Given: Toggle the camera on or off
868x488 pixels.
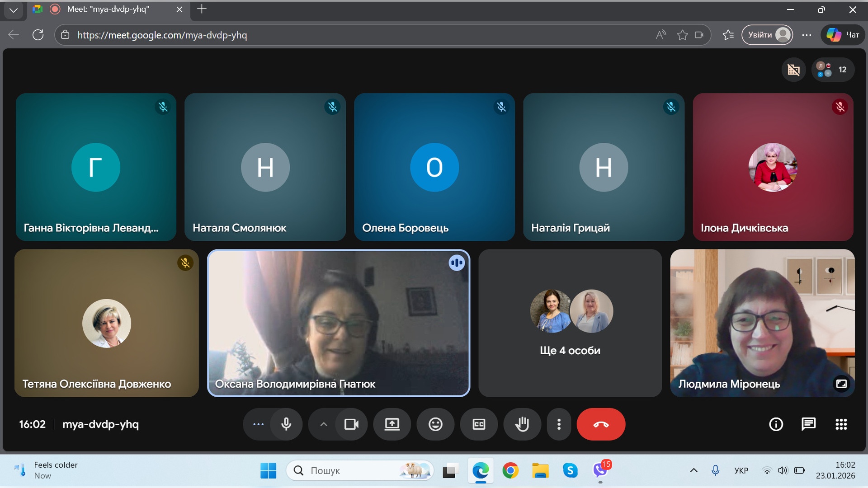Looking at the screenshot, I should pos(351,424).
